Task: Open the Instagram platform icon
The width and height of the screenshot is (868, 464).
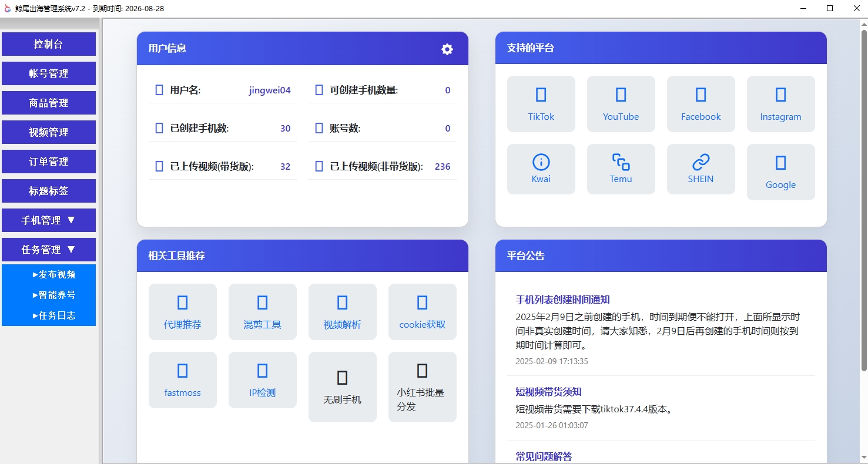Action: coord(780,103)
